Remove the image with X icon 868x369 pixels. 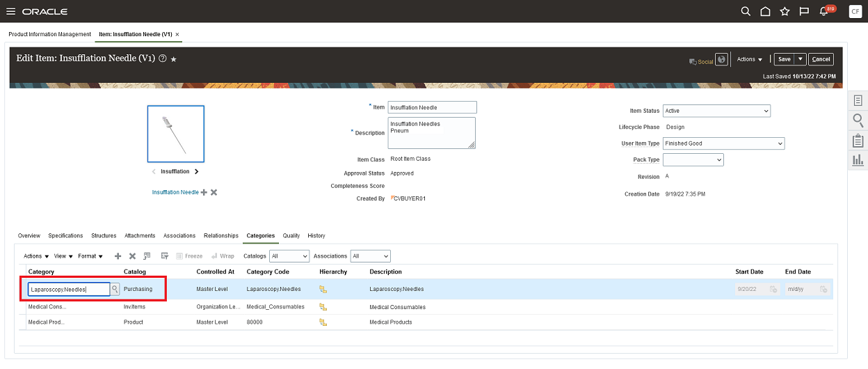pyautogui.click(x=214, y=192)
